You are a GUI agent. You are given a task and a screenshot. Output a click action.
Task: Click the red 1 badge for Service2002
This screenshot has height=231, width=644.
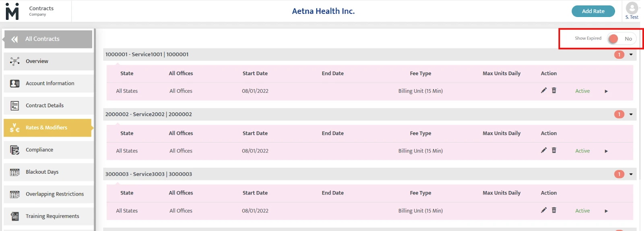point(619,114)
